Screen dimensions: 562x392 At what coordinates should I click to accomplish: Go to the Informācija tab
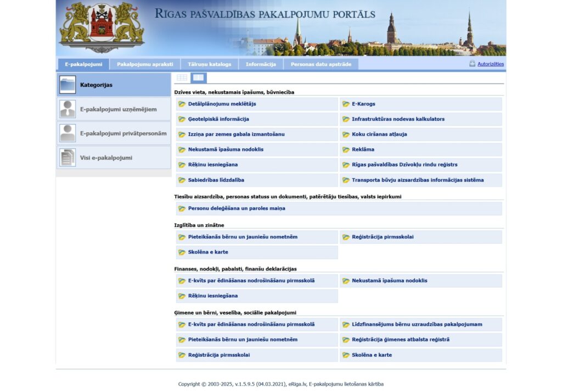(x=261, y=64)
